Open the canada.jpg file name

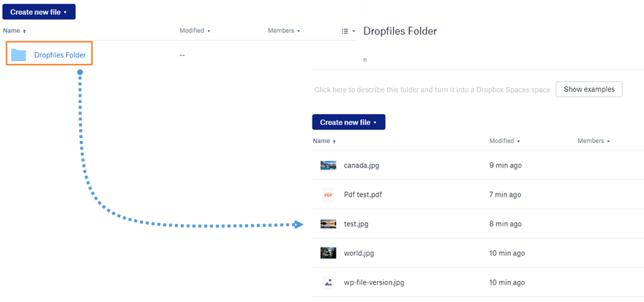362,165
